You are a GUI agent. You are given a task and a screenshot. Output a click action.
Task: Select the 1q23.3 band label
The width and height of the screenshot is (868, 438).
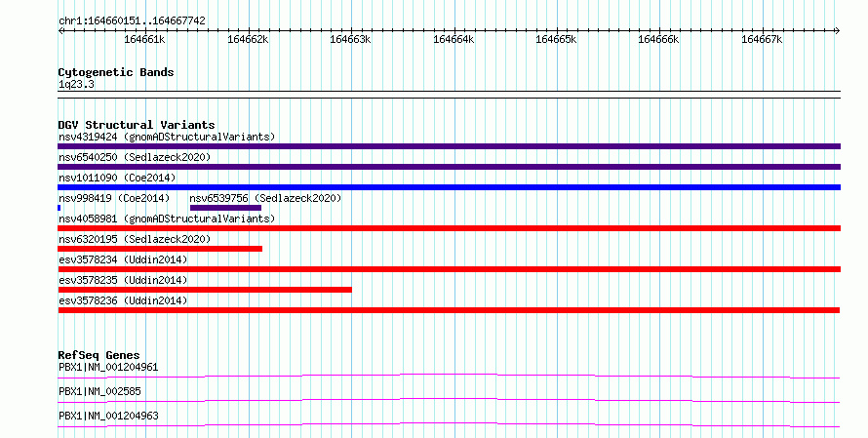pos(76,84)
